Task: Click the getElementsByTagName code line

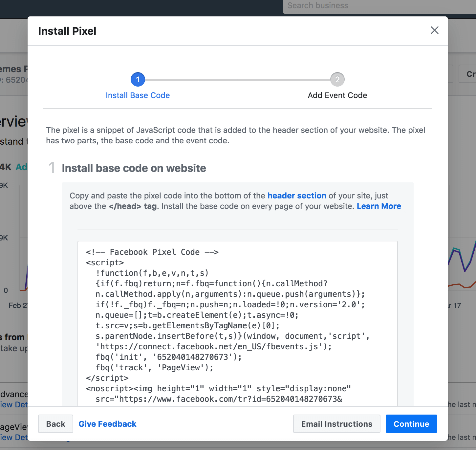Action: (x=188, y=326)
